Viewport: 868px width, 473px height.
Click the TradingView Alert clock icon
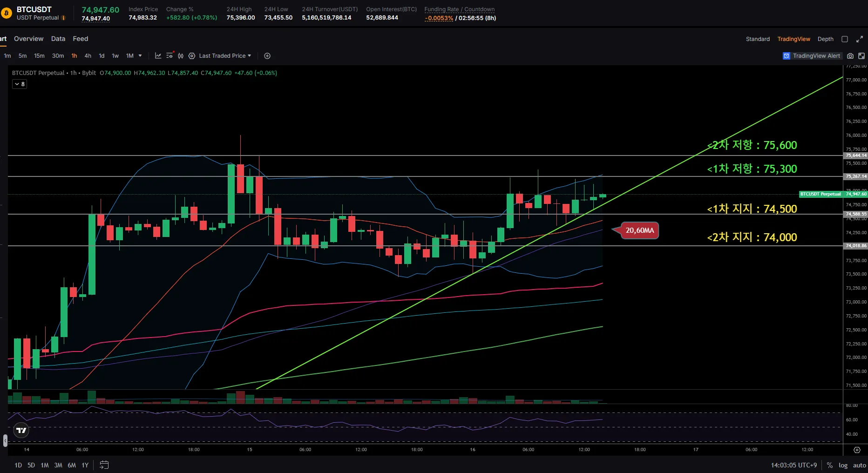(787, 56)
